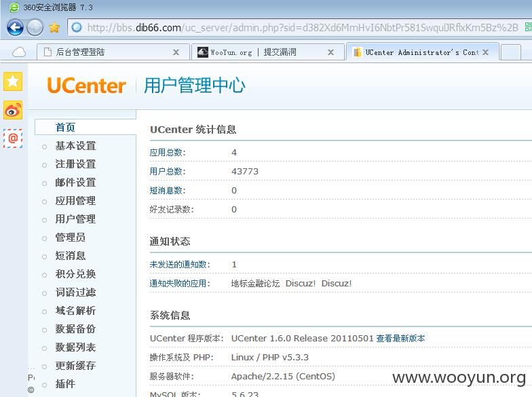Go to 应用管理 in the sidebar
Viewport: 532px width, 397px height.
pos(75,201)
